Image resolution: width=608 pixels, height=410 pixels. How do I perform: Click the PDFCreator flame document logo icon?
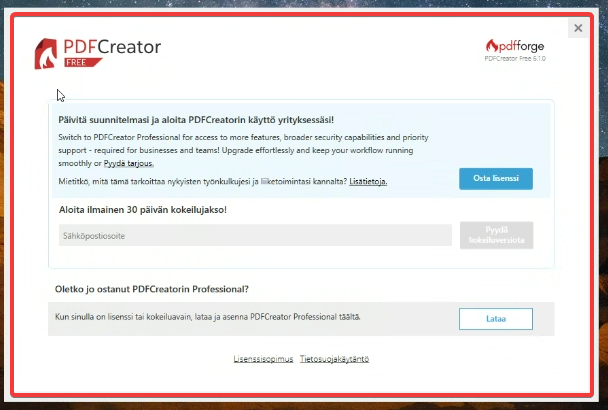point(47,52)
